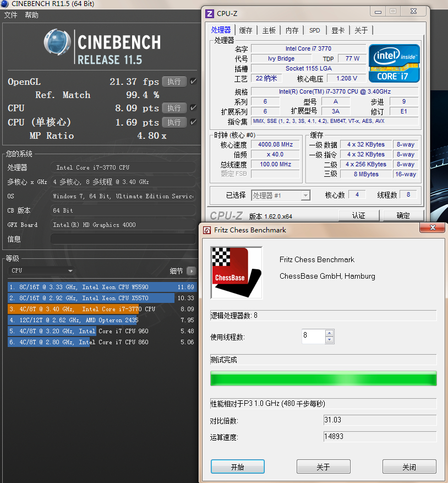Expand ranking details with the 细节 arrow
The width and height of the screenshot is (448, 483).
191,271
